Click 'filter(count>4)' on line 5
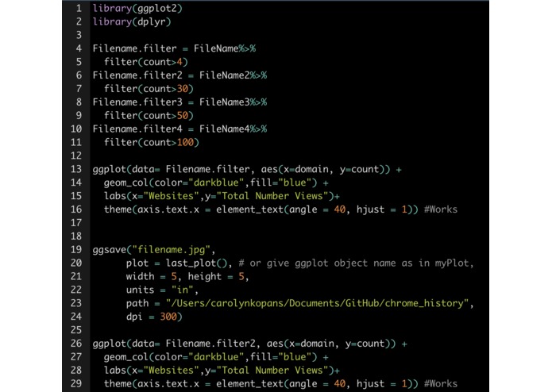Viewport: 552px width, 392px height. tap(146, 62)
